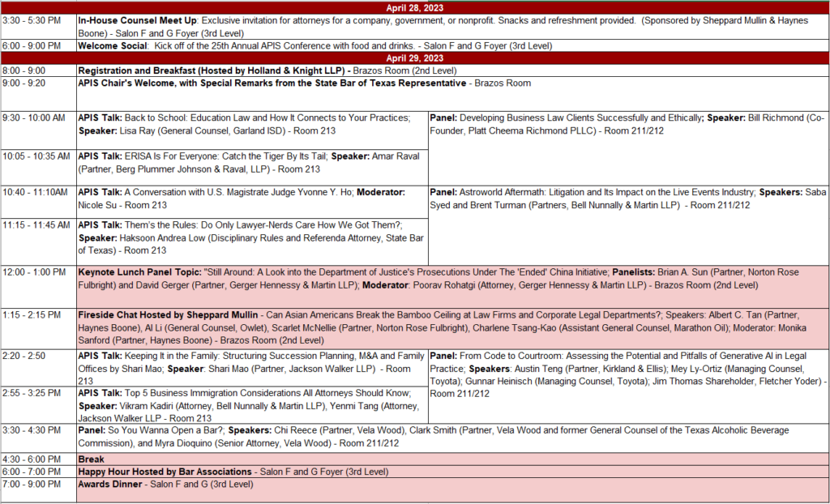
Task: Click the 'Astroworld Aftermath' panel cell
Action: tap(629, 225)
